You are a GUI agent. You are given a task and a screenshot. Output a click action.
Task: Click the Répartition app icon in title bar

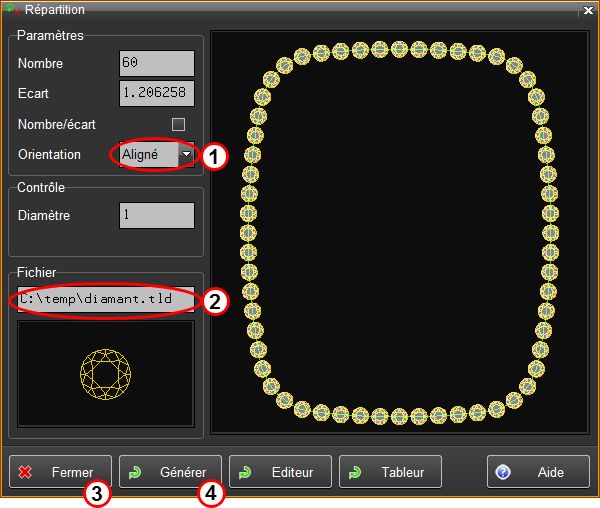pos(12,9)
